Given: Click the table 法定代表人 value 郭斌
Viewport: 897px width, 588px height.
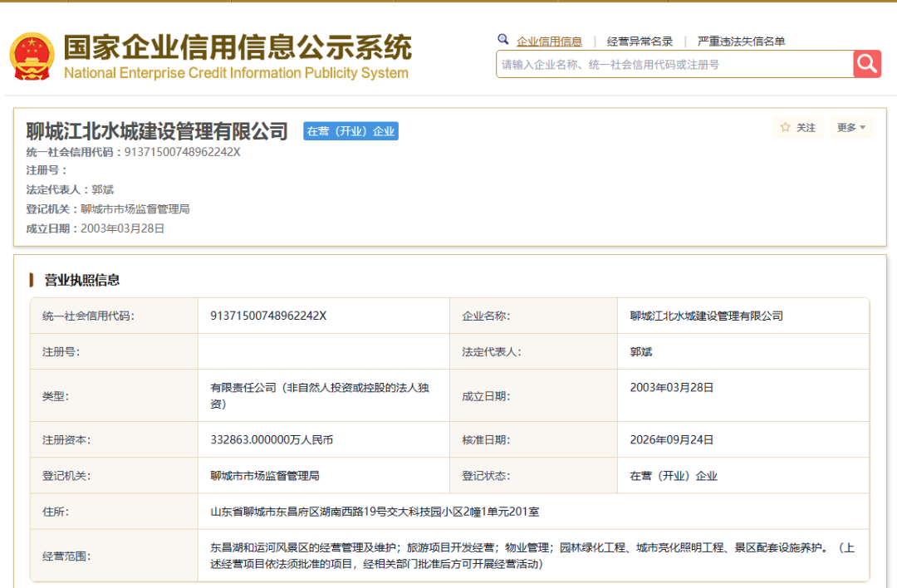Looking at the screenshot, I should pos(640,352).
